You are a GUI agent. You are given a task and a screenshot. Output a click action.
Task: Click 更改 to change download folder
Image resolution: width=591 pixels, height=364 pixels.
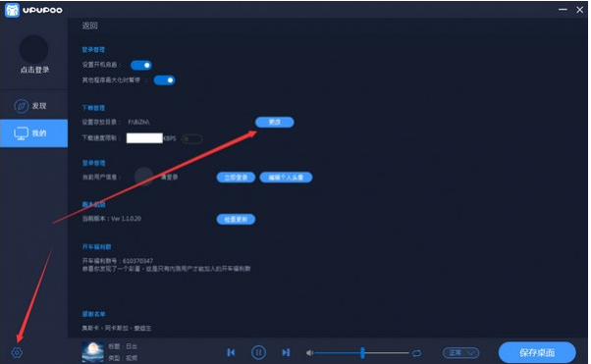(275, 122)
